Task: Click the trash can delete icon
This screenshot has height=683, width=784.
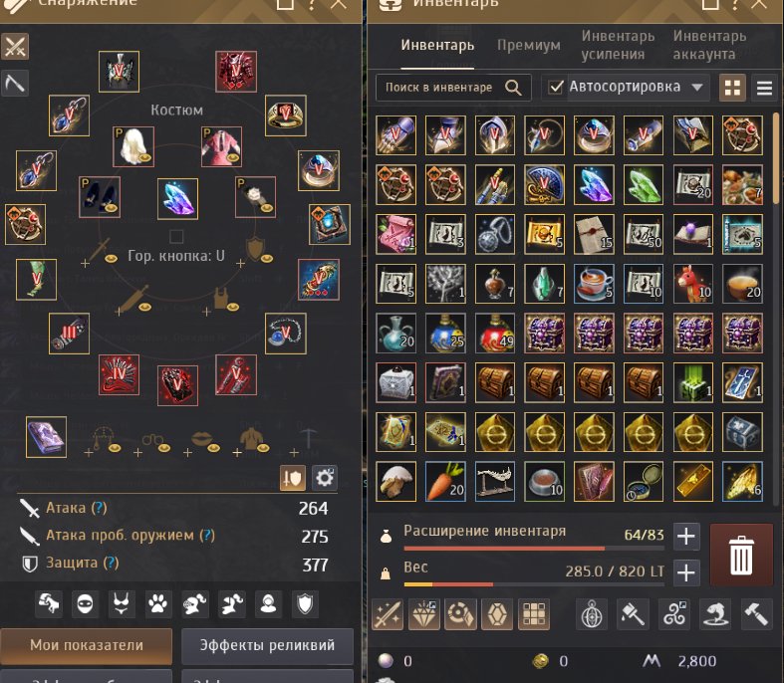Action: tap(741, 555)
